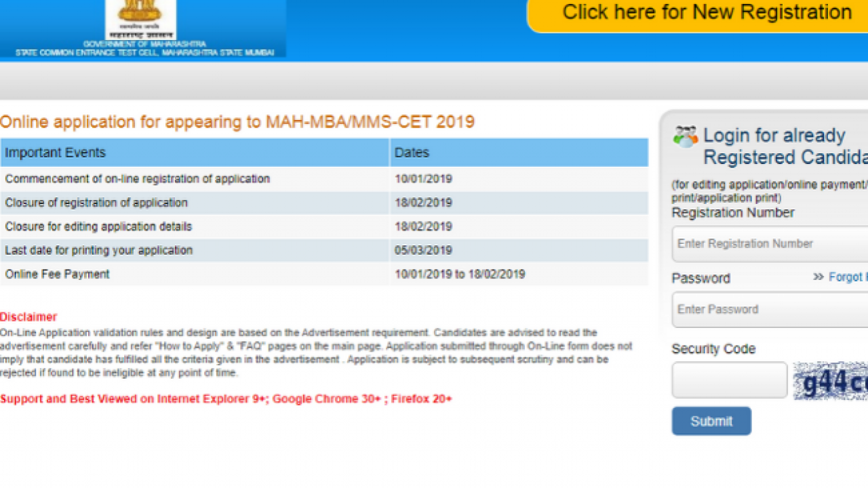Screen dimensions: 868x488
Task: Click the red Disclaimer heading
Action: (x=28, y=317)
